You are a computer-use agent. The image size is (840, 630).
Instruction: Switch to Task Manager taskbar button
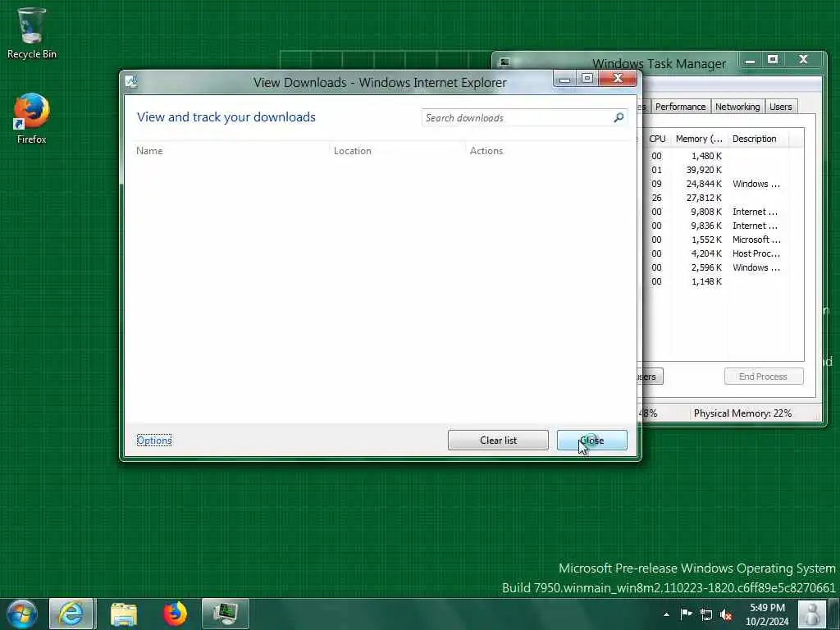(226, 614)
